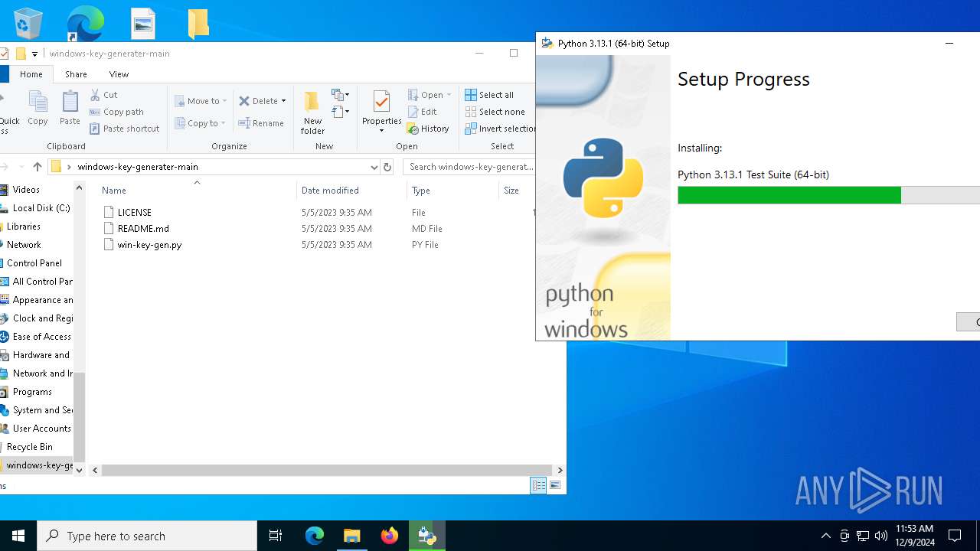Switch to the View ribbon tab
The height and width of the screenshot is (551, 980).
[x=119, y=74]
